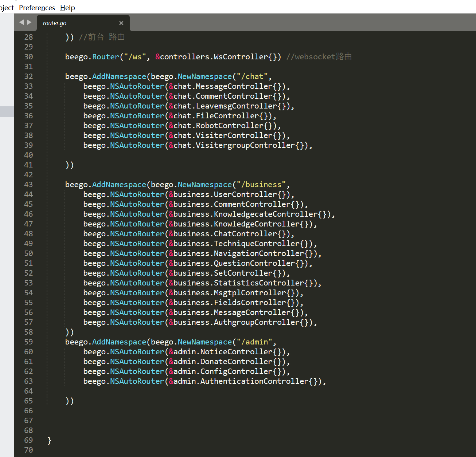
Task: Click MsgtplController on line 54
Action: coord(250,293)
